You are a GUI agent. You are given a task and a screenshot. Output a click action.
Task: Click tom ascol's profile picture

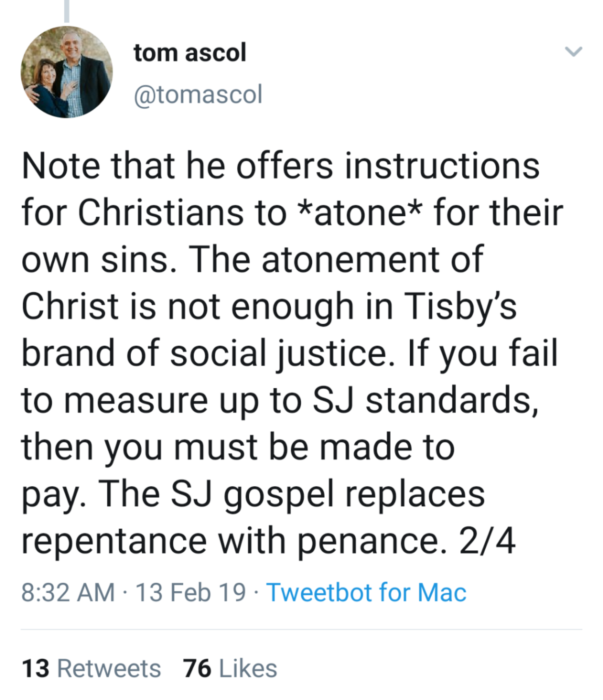tap(67, 72)
